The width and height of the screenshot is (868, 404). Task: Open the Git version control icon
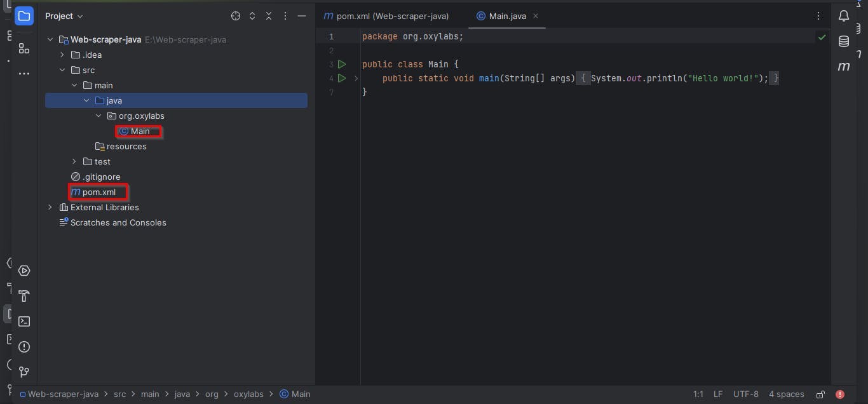[24, 372]
